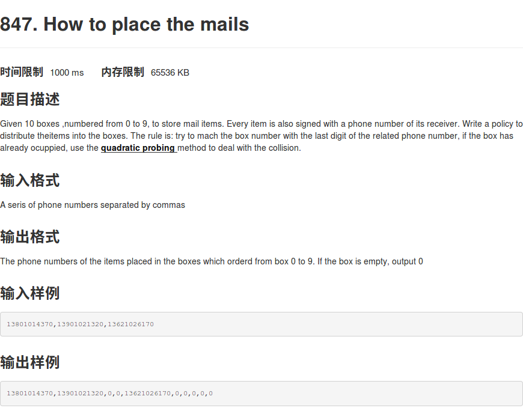Click the 65536 KB memory value

[170, 73]
